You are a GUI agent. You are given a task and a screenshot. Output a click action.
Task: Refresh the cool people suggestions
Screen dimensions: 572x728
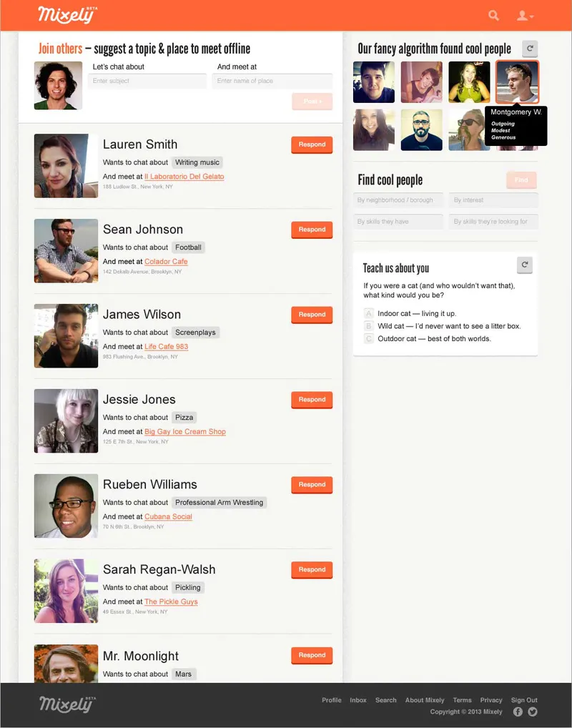tap(530, 49)
